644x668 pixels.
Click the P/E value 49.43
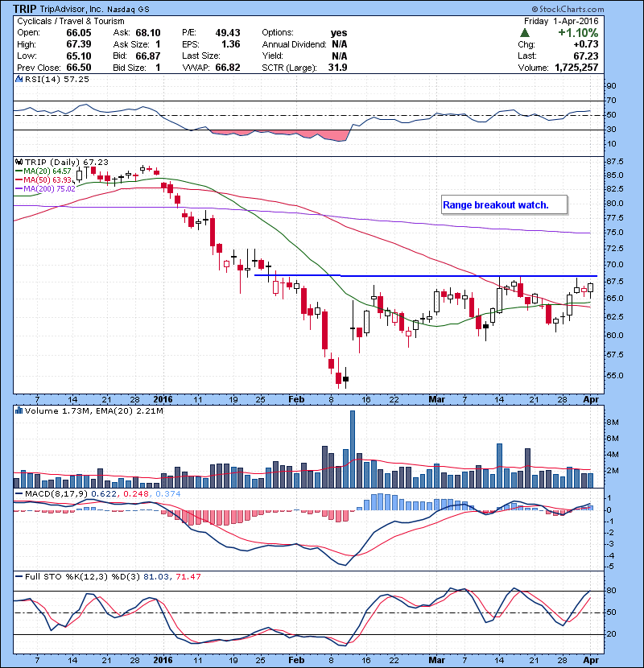coord(228,33)
